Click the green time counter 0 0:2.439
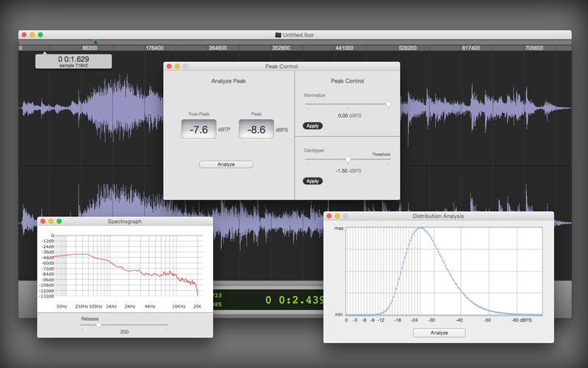Screen dimensions: 588x368 (295, 300)
